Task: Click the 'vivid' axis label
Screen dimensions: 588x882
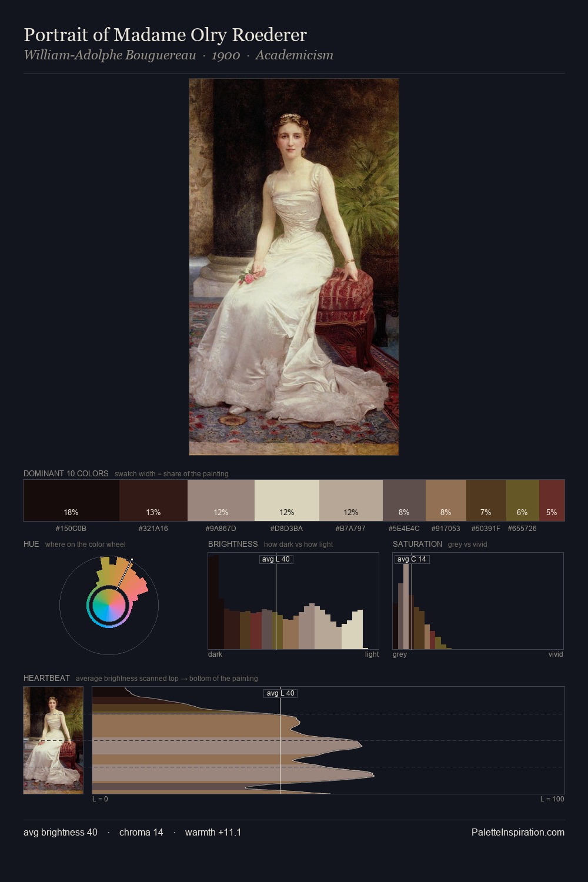Action: click(556, 654)
